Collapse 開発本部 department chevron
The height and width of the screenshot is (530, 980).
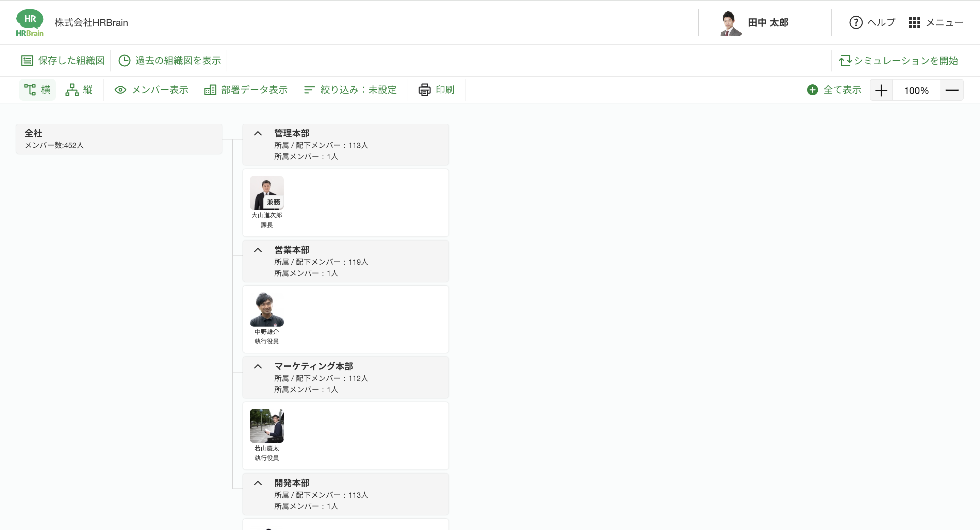(x=258, y=483)
